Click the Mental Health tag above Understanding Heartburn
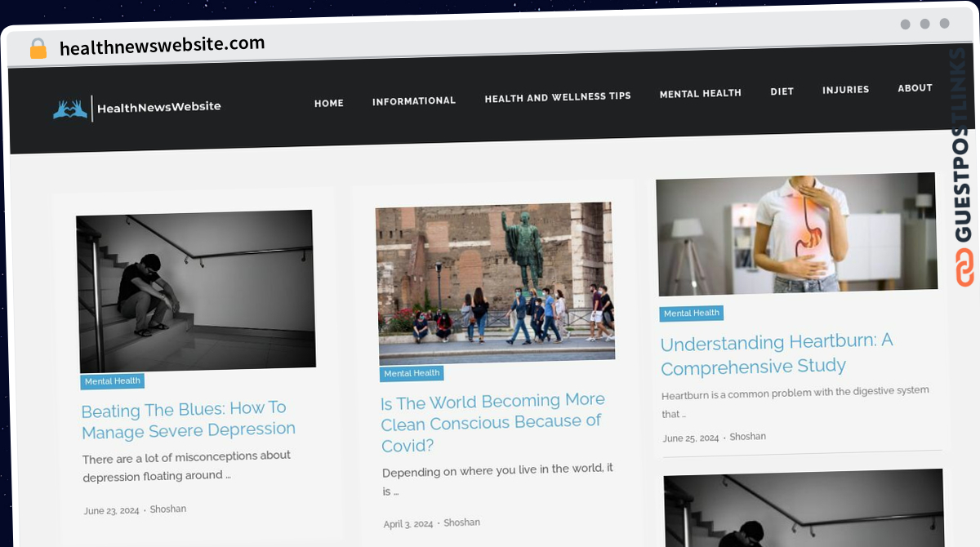The height and width of the screenshot is (547, 980). 692,314
